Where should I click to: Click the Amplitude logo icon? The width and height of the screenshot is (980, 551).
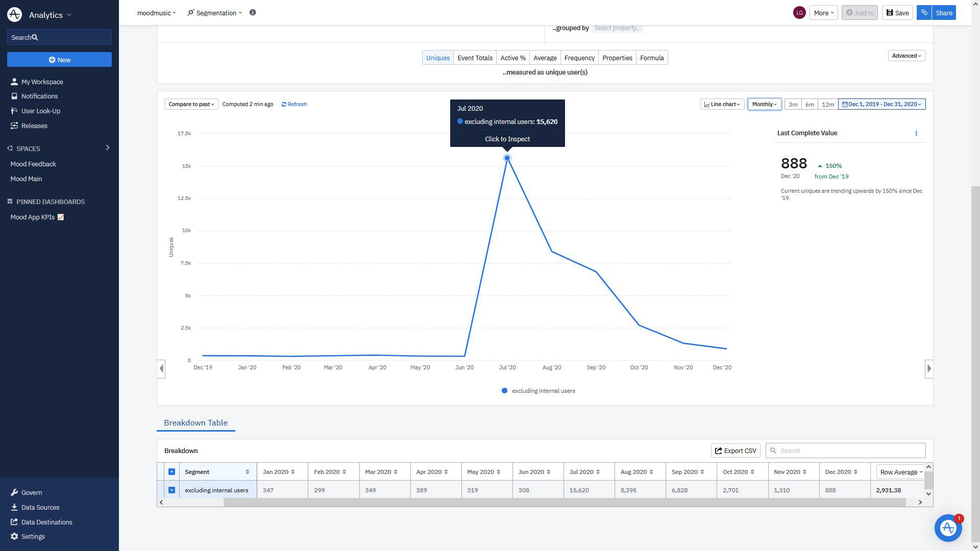tap(14, 15)
